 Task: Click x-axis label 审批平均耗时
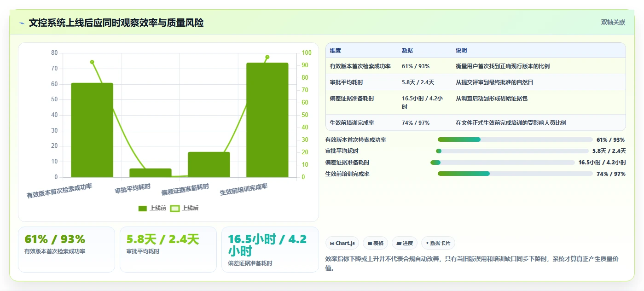coord(133,188)
